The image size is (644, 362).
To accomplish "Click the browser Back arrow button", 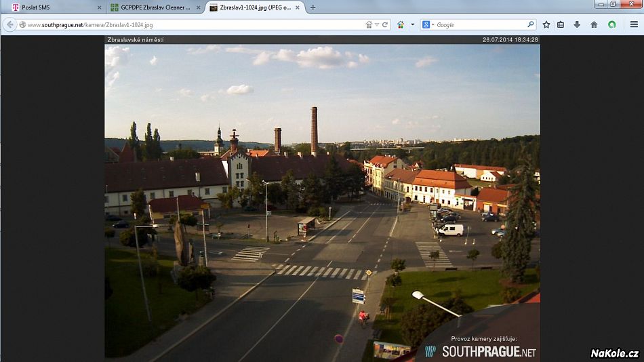I will coord(10,24).
